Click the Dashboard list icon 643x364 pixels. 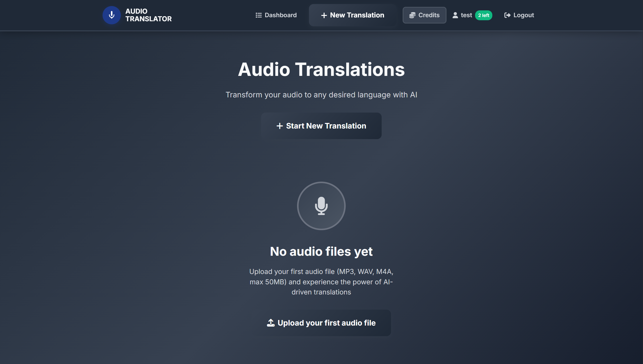pyautogui.click(x=258, y=15)
